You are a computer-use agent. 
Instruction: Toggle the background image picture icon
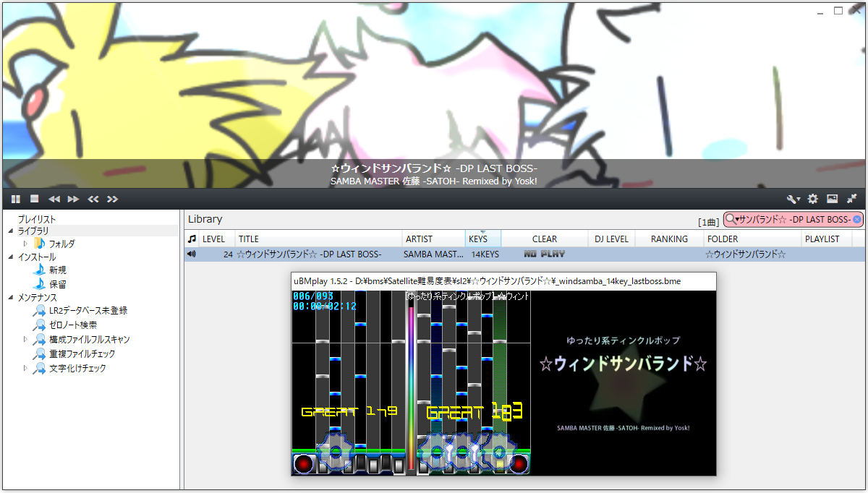[x=832, y=199]
